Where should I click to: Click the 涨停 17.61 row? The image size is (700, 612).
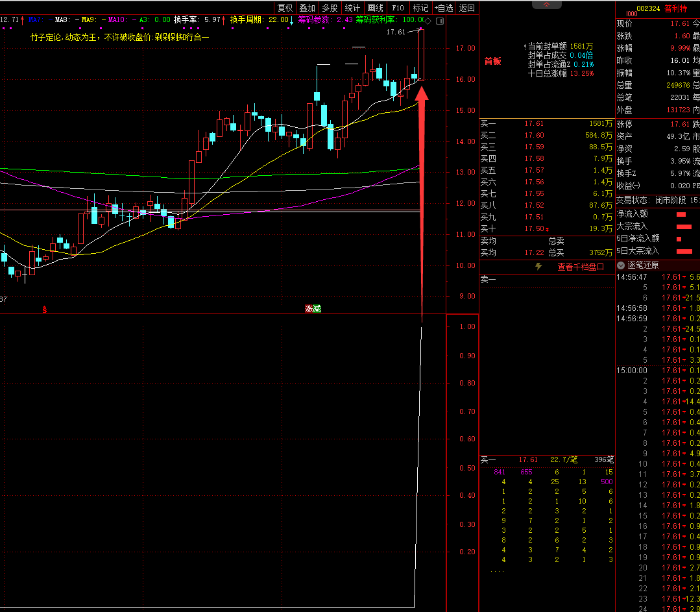click(x=658, y=124)
